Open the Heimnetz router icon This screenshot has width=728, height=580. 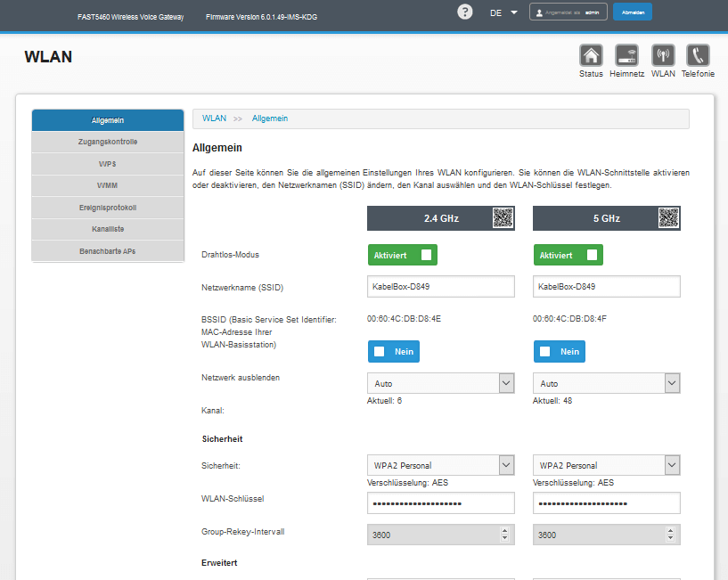click(627, 55)
